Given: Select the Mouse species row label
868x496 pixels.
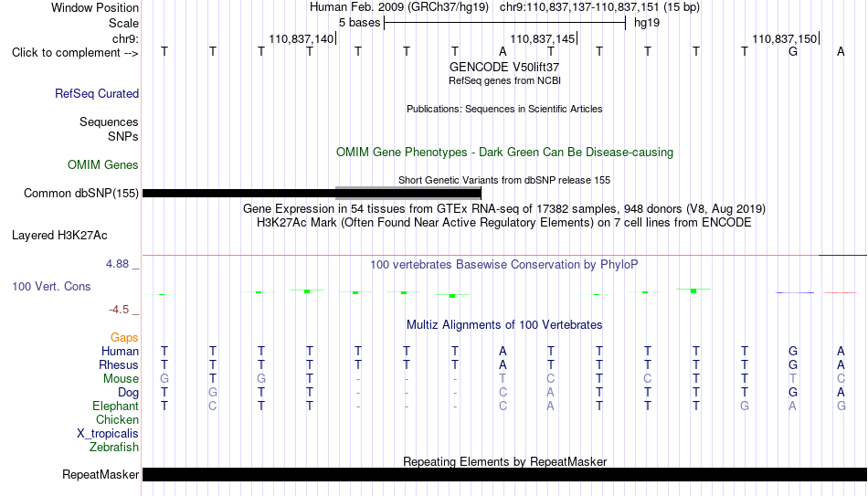Looking at the screenshot, I should 121,379.
